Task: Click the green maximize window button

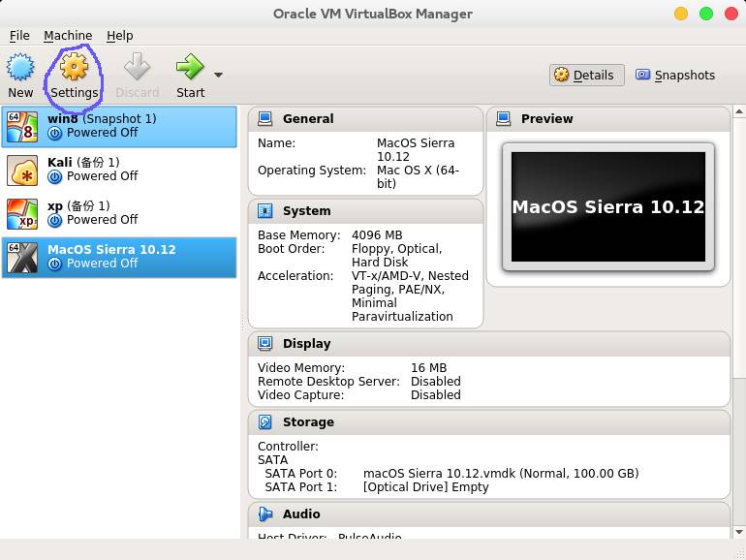Action: 706,14
